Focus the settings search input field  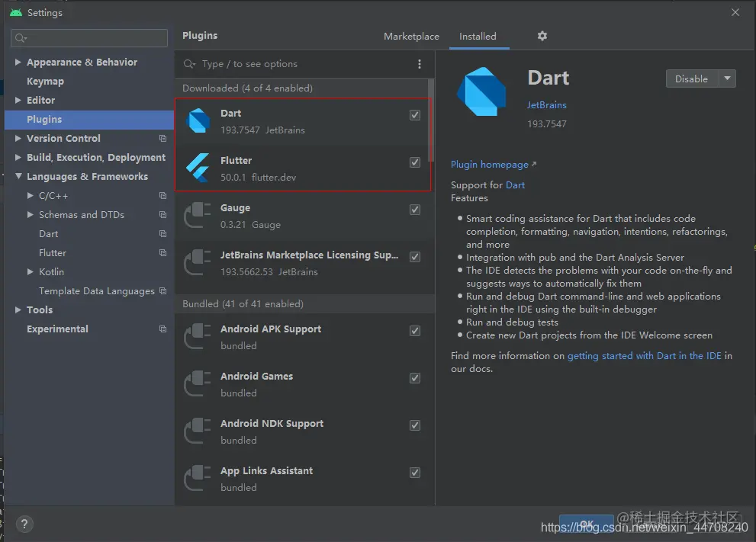(x=89, y=38)
